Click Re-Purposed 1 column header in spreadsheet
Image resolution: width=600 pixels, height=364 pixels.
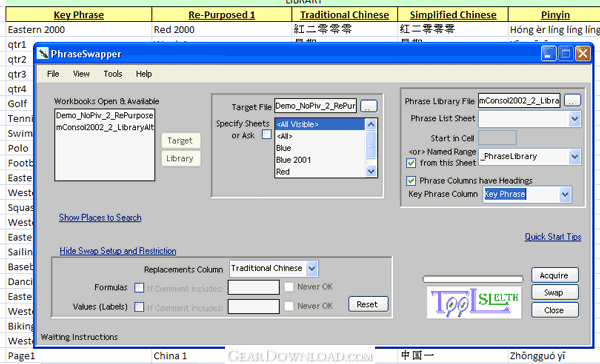[x=222, y=15]
